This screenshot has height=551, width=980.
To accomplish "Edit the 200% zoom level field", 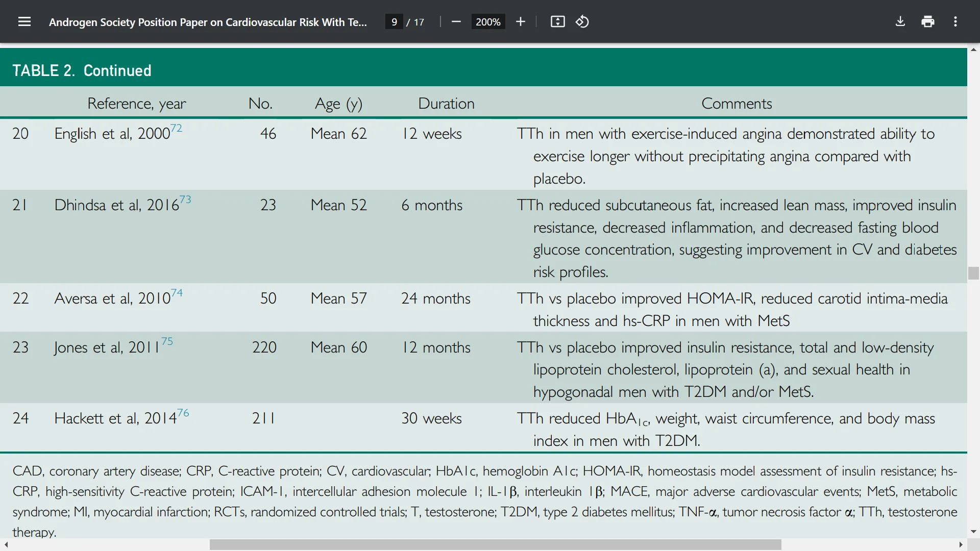I will (x=488, y=22).
